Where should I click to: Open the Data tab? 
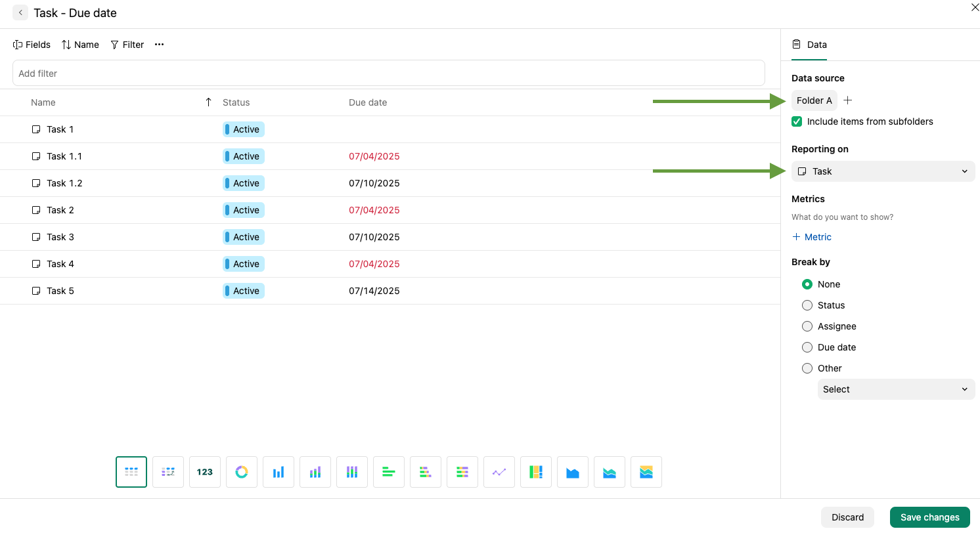[x=809, y=45]
